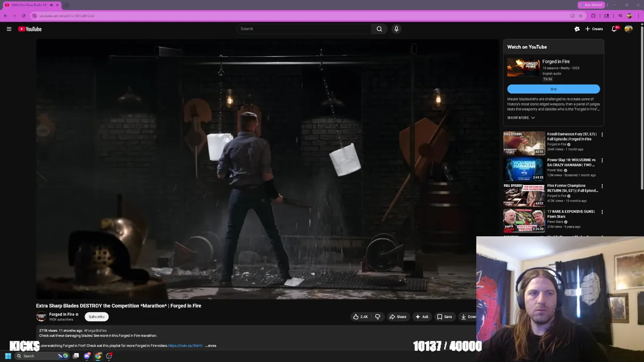Share the Forged in Fire video
This screenshot has width=644, height=362.
(398, 317)
